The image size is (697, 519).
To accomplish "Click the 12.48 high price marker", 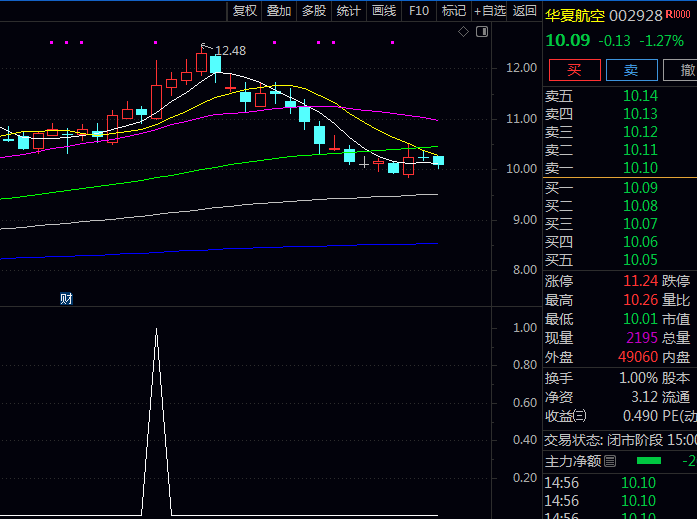I will tap(229, 50).
